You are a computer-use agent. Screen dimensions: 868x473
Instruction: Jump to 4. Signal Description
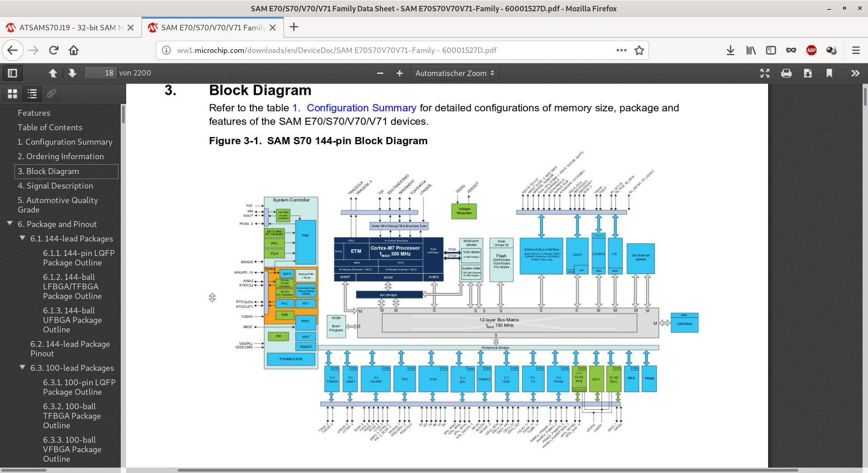[55, 186]
